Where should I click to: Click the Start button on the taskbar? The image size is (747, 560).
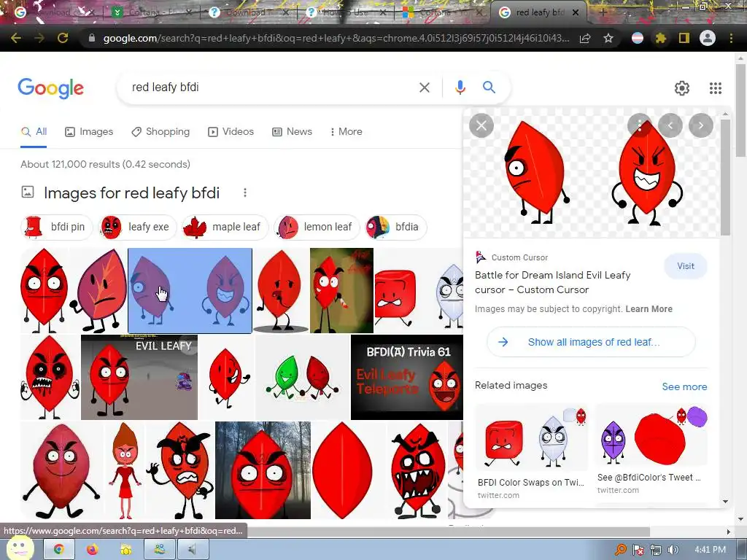(x=20, y=548)
